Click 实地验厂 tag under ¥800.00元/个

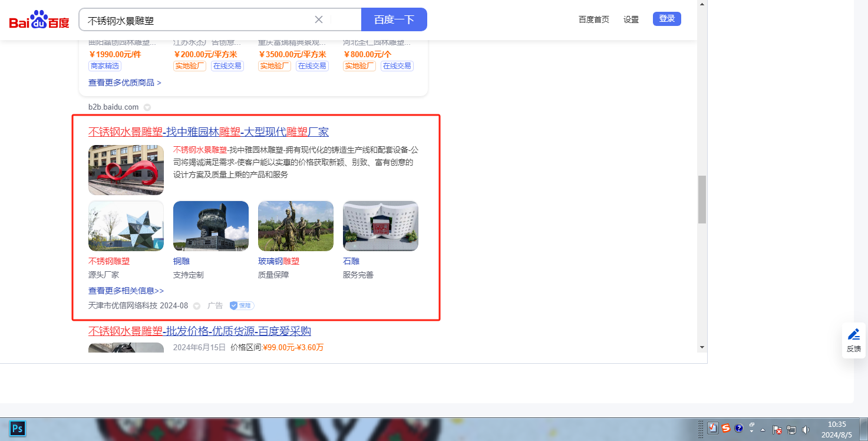[x=359, y=66]
